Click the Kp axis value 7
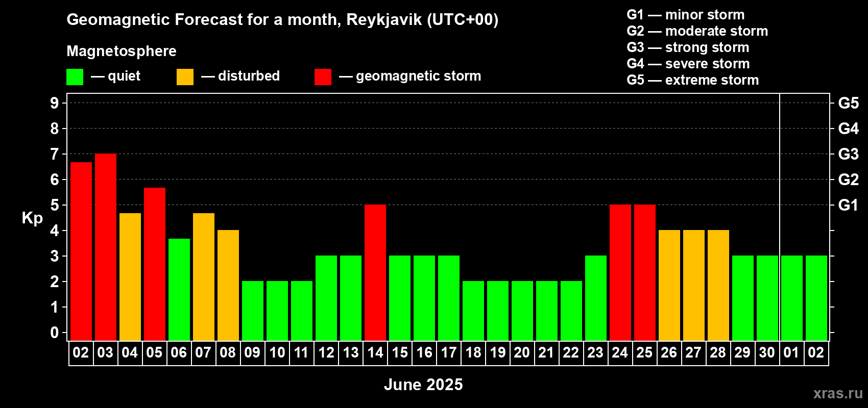Viewport: 868px width, 408px height. (55, 154)
